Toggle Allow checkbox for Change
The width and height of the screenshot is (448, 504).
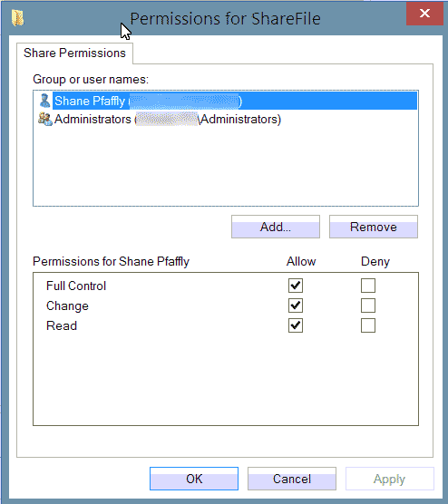point(296,305)
